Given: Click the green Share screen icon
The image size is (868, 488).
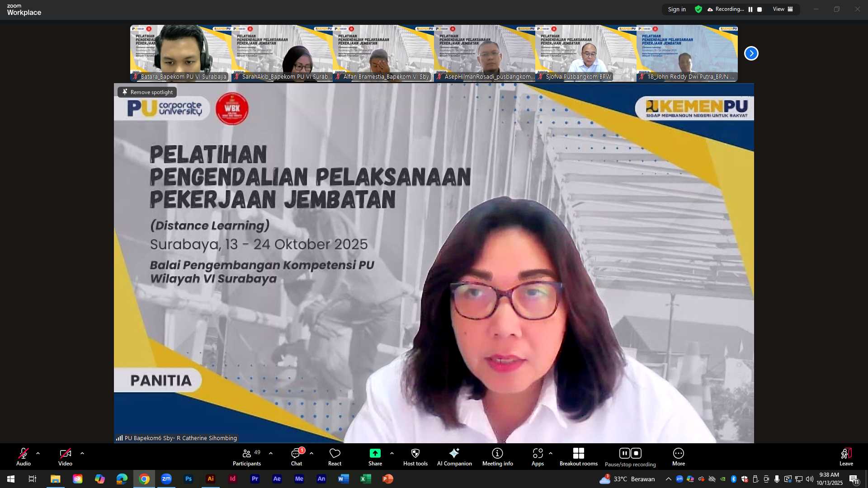Looking at the screenshot, I should 375,454.
